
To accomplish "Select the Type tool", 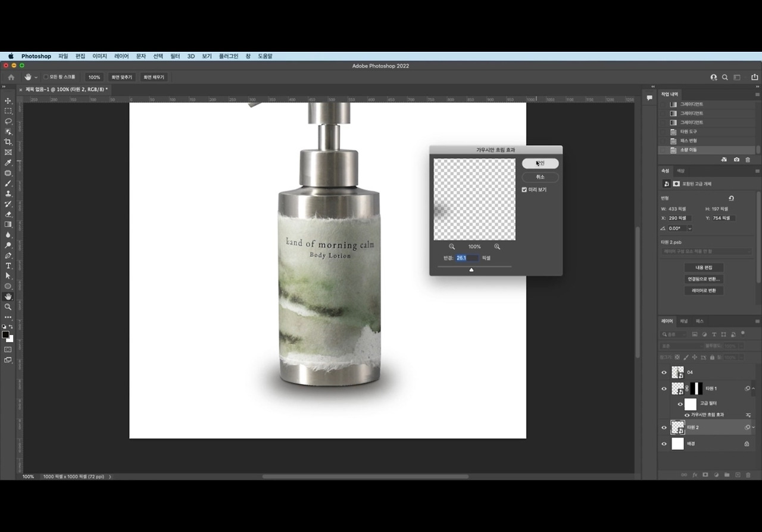I will pos(8,266).
